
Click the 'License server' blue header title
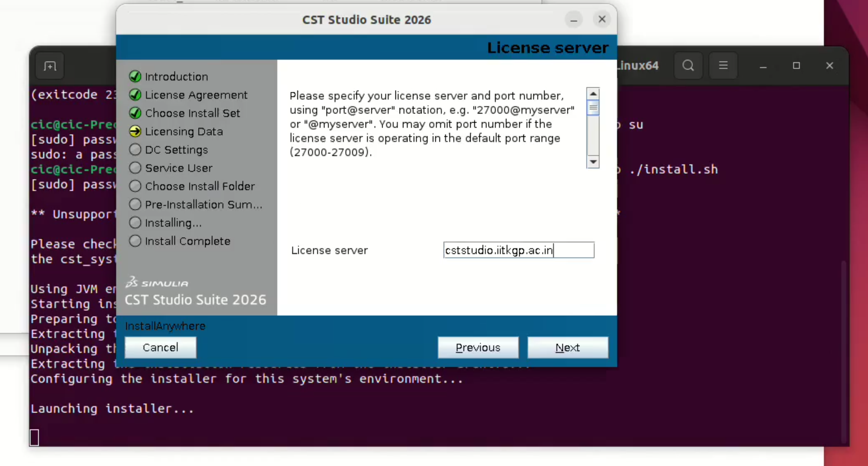point(547,48)
